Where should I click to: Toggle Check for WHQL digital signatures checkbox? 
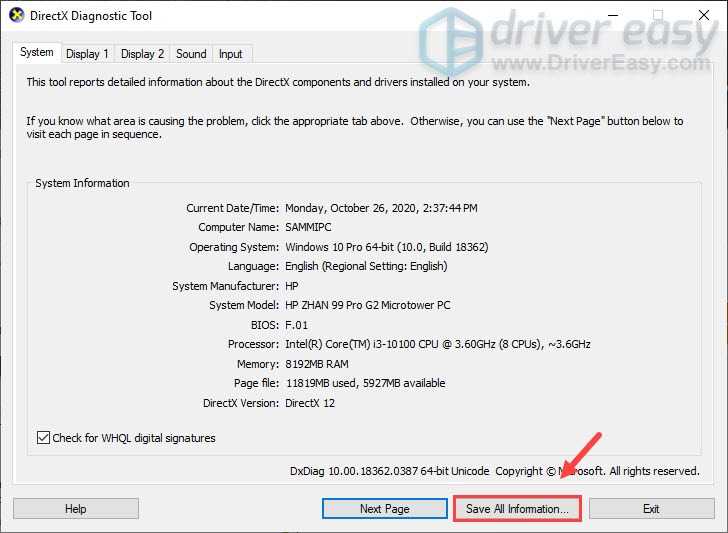43,437
